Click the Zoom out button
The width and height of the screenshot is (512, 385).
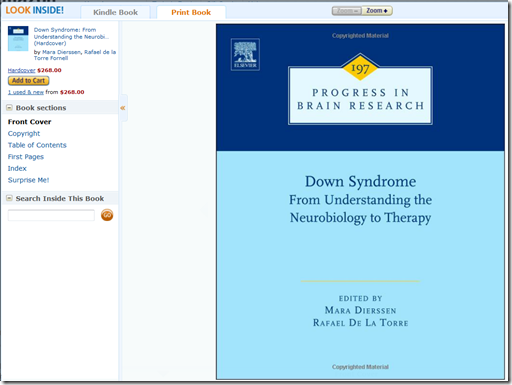(347, 11)
